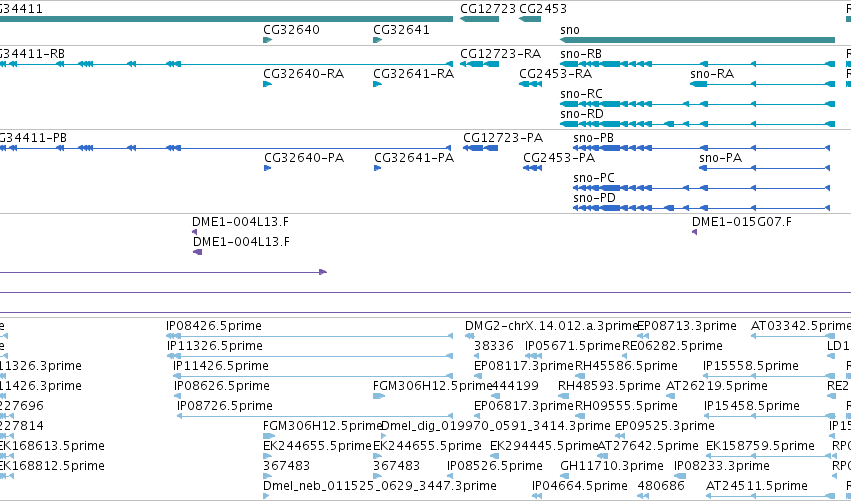
Task: Select the IP08426.5prime EST label
Action: [x=214, y=326]
